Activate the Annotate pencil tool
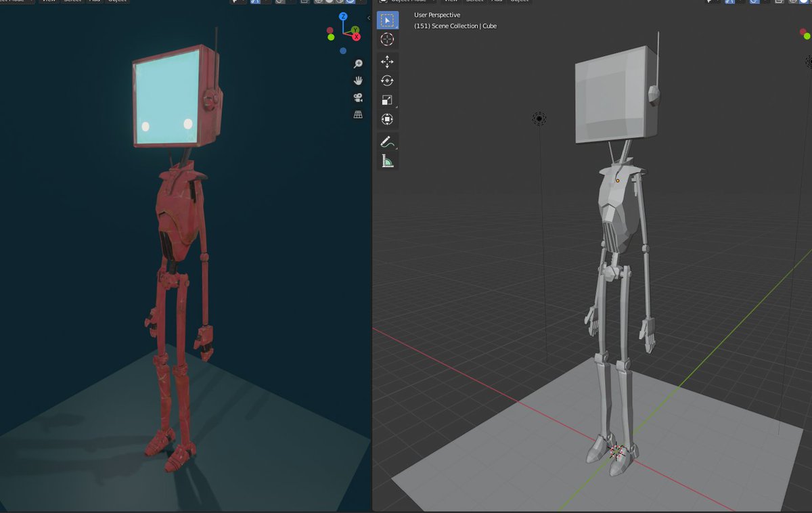Image resolution: width=812 pixels, height=513 pixels. [x=387, y=141]
